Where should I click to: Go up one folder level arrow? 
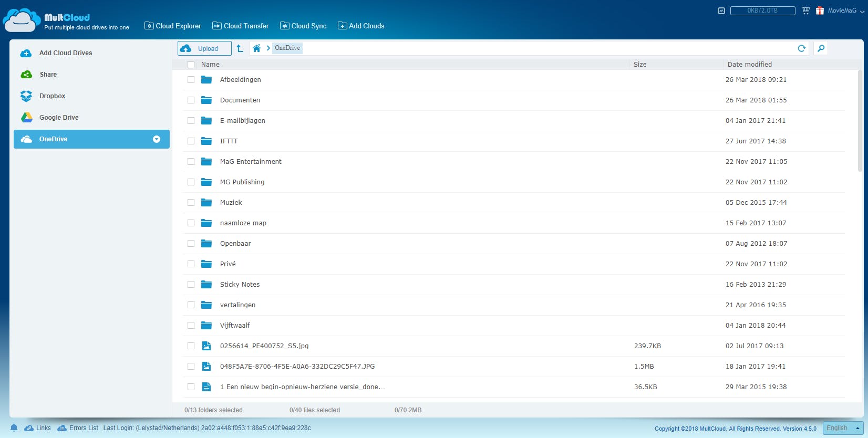click(x=240, y=48)
